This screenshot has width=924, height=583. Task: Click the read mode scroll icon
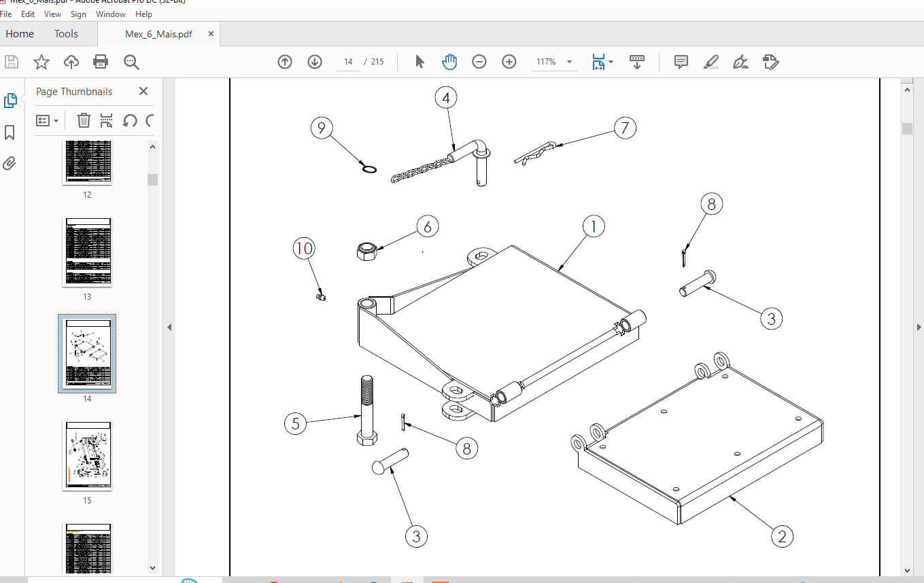pos(637,62)
